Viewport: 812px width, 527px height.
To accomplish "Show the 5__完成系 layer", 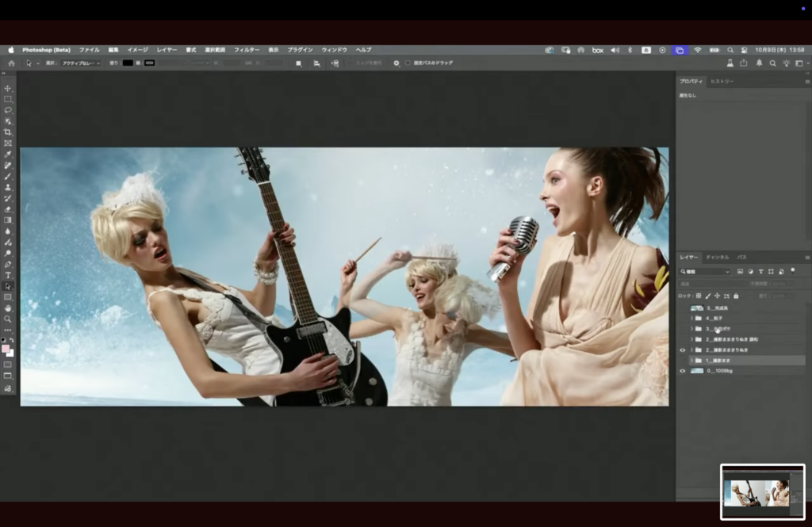I will 683,307.
